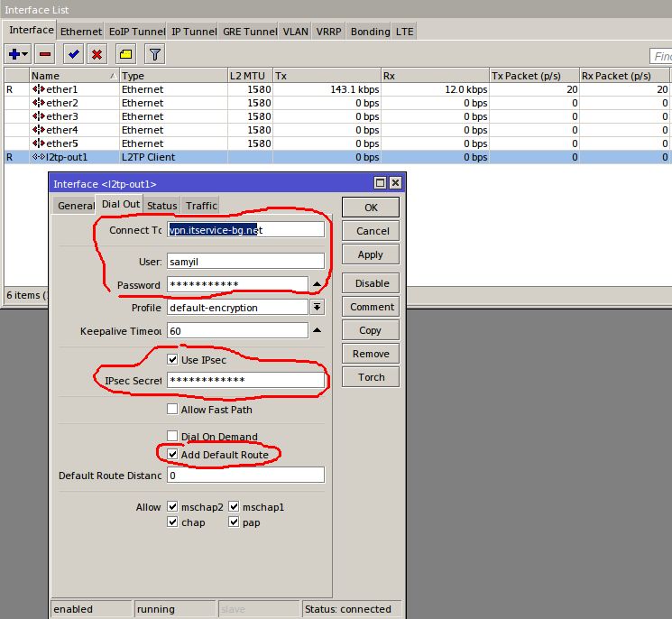Click the User field containing samyil

click(x=245, y=261)
